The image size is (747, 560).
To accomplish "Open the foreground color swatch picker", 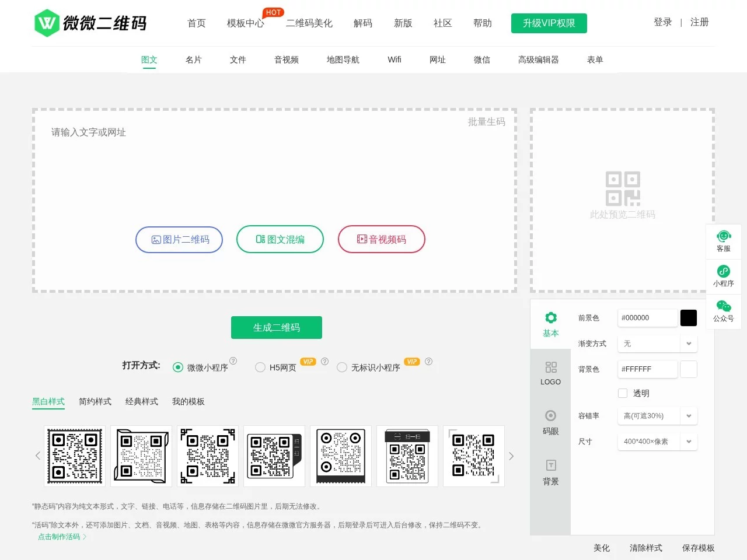I will 689,318.
